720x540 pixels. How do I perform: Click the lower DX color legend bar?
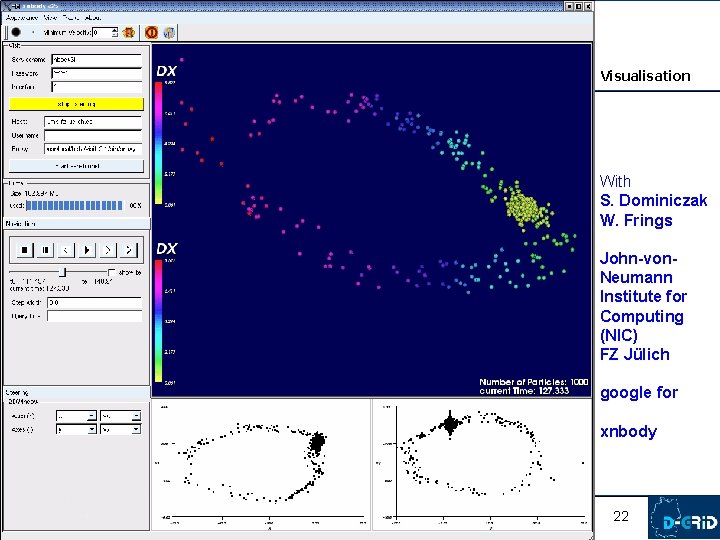pos(158,321)
